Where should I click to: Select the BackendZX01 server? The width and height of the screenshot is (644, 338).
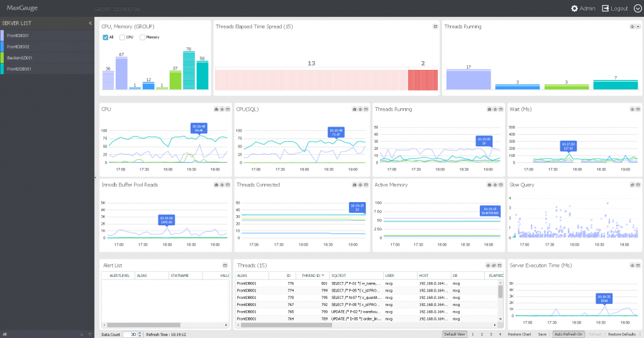pos(47,58)
